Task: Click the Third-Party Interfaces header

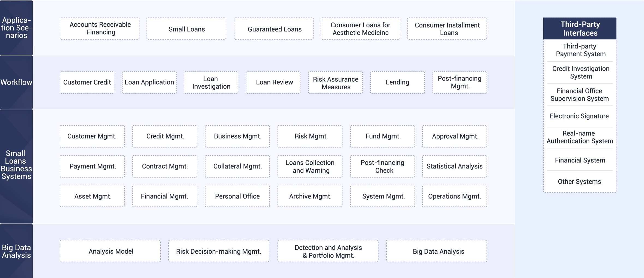Action: click(x=580, y=28)
